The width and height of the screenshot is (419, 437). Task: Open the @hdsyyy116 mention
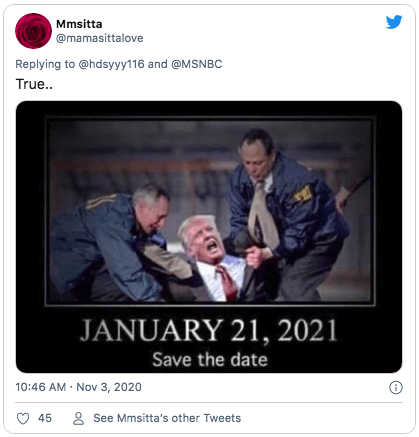pyautogui.click(x=111, y=64)
